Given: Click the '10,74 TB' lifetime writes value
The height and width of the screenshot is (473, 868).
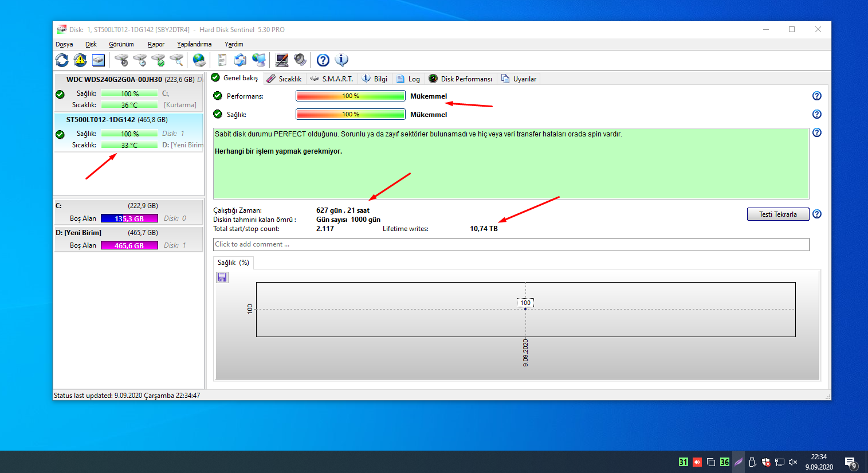Looking at the screenshot, I should (484, 229).
